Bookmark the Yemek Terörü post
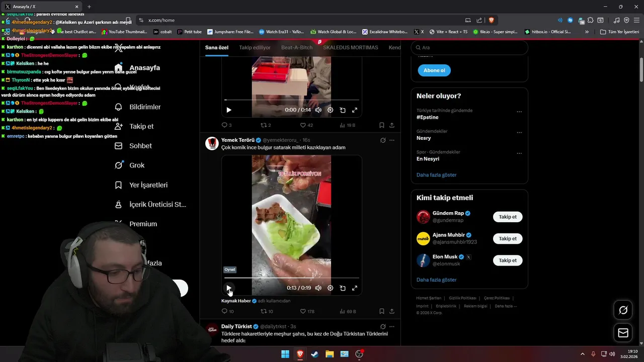Viewport: 644px width, 362px height. pos(382,311)
